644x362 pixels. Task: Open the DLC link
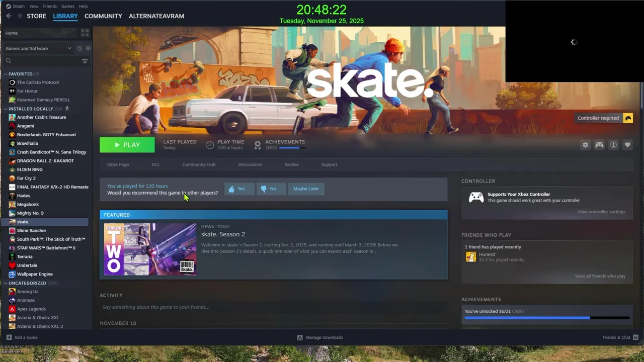155,164
